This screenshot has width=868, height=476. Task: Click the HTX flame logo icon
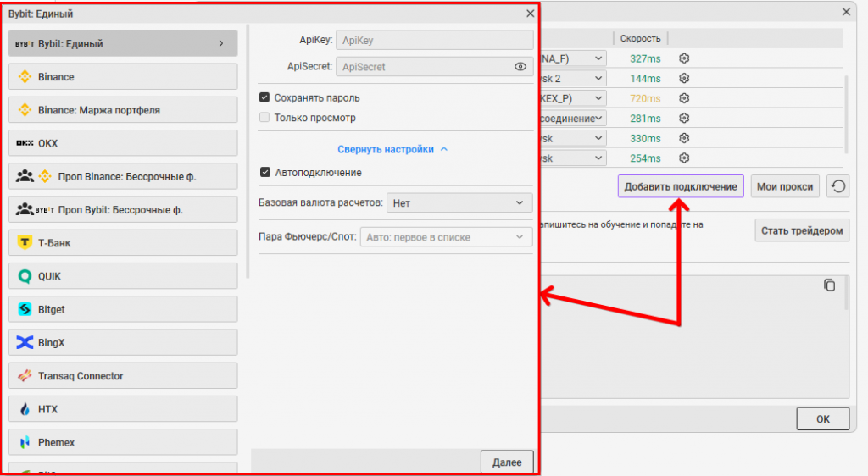pos(25,408)
